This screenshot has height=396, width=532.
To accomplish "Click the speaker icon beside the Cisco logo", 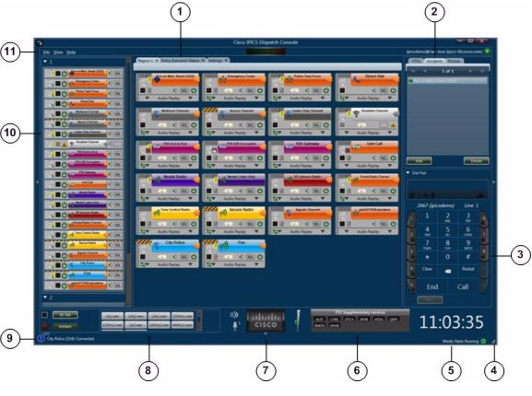I will (234, 315).
